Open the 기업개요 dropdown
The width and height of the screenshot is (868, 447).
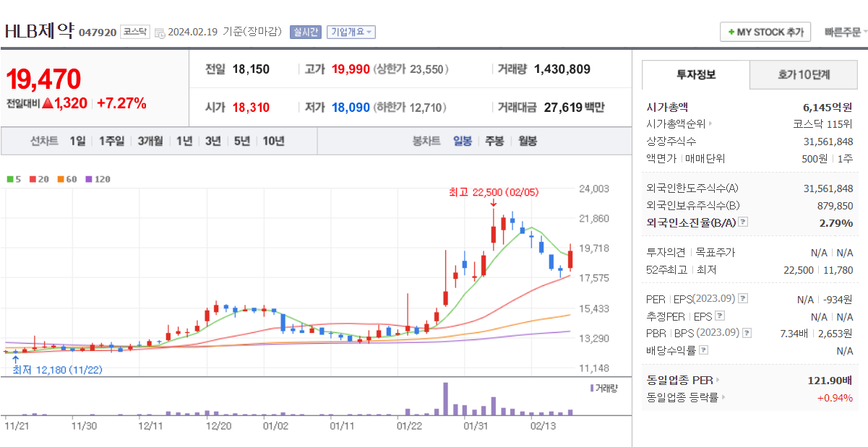351,32
